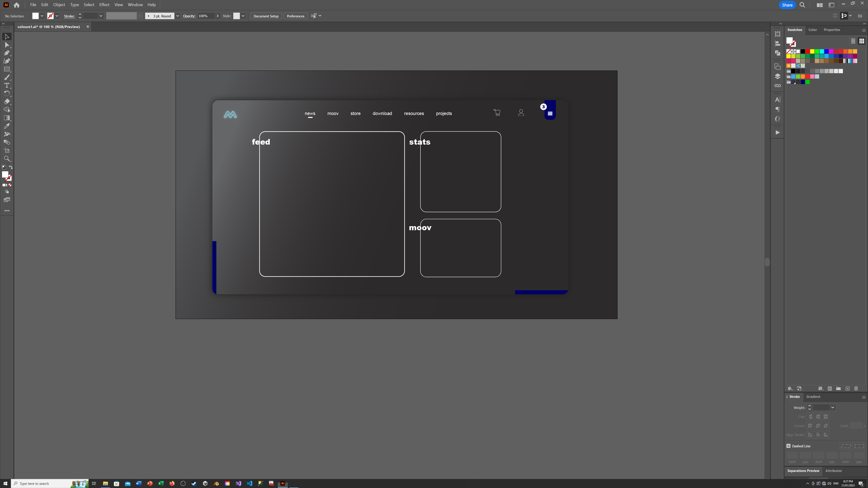Select the Pen tool
868x488 pixels.
(x=7, y=53)
